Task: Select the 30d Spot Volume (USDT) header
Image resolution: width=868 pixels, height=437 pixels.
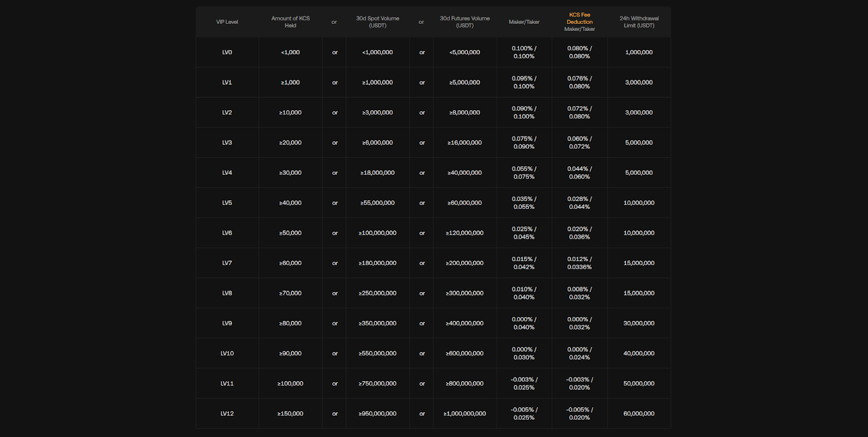Action: 378,22
